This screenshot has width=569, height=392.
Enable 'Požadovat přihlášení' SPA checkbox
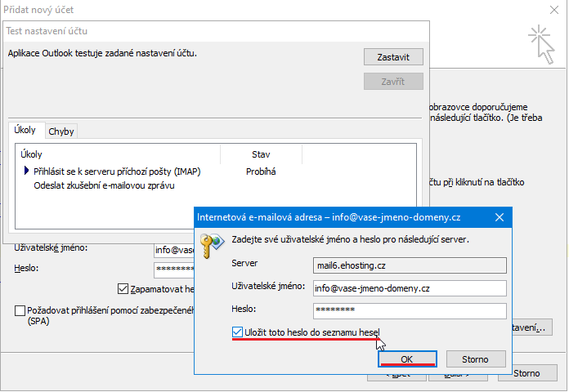(x=20, y=310)
